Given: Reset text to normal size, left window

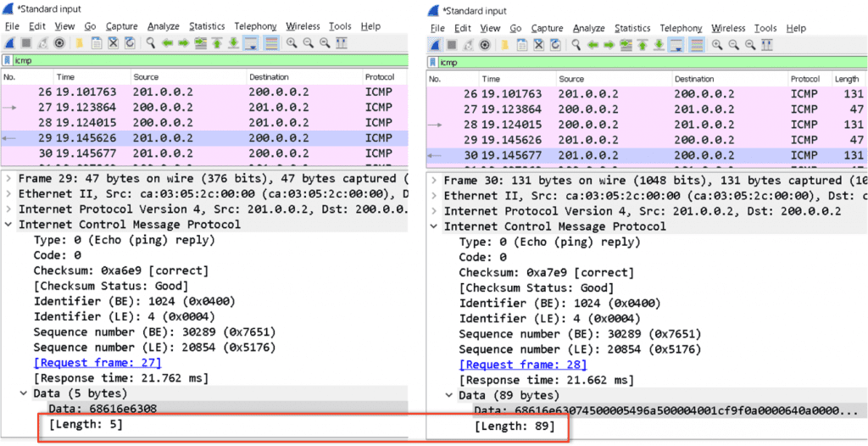Looking at the screenshot, I should [x=325, y=42].
